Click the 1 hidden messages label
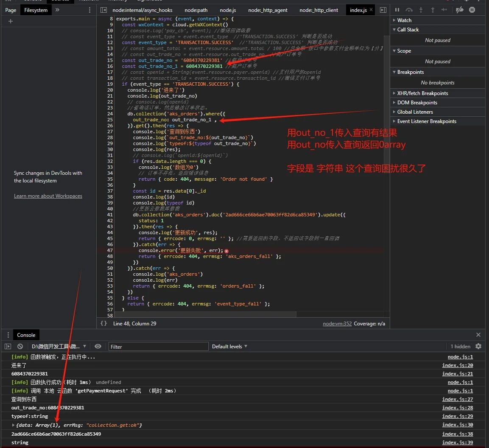The image size is (489, 448). [460, 346]
